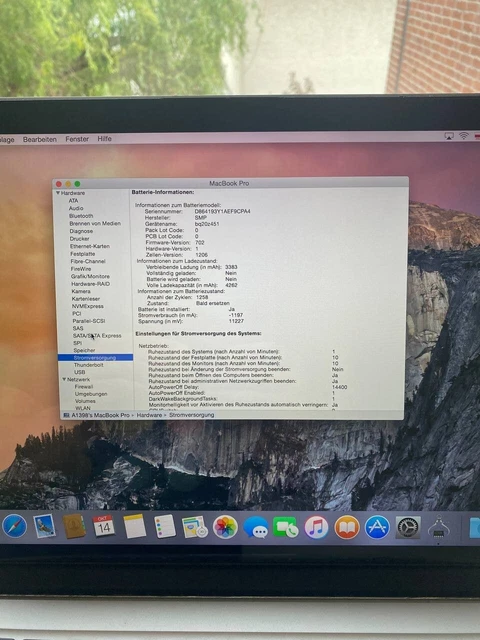Select Festplatte in the sidebar
Viewport: 480px width, 640px height.
tap(82, 253)
